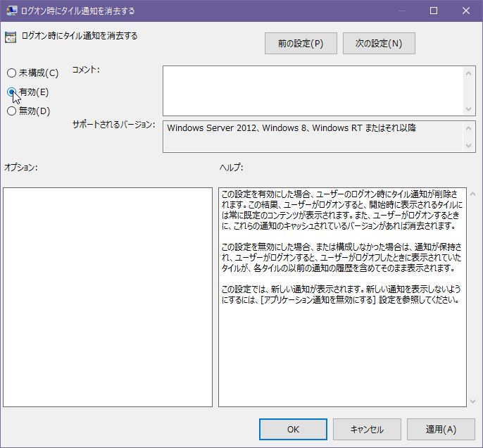This screenshot has width=483, height=448.
Task: Click the comment box scroll up arrow
Action: [x=468, y=73]
